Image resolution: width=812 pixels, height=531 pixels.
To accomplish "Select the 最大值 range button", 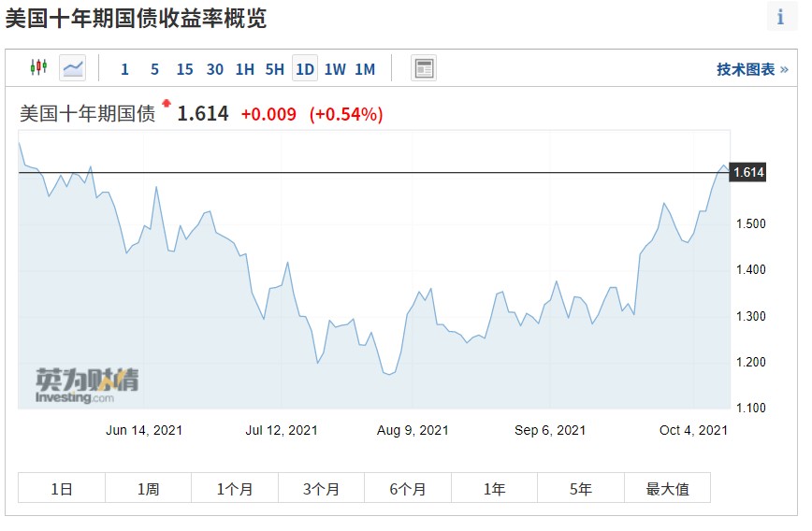I will [x=668, y=487].
